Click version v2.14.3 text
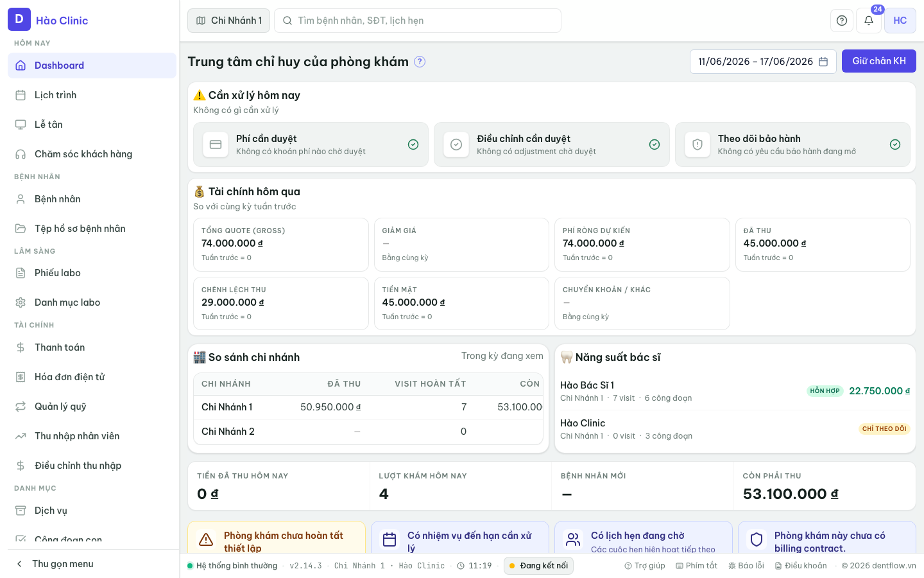 point(305,566)
